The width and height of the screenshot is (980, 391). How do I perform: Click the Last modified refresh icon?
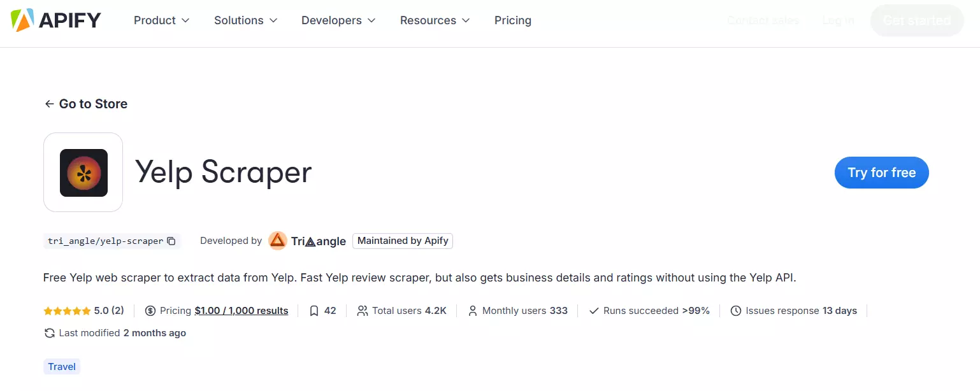pyautogui.click(x=50, y=333)
